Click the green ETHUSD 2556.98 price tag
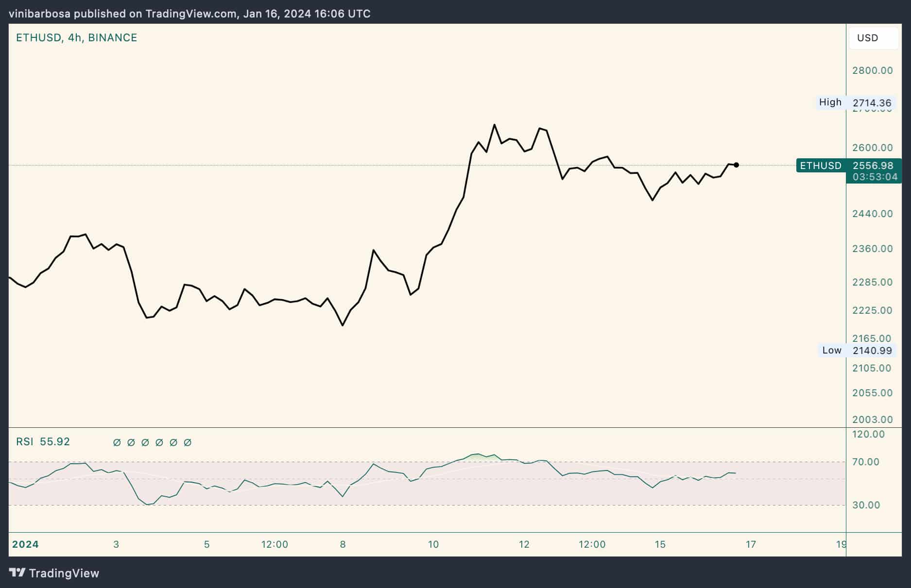Image resolution: width=911 pixels, height=588 pixels. pos(849,166)
